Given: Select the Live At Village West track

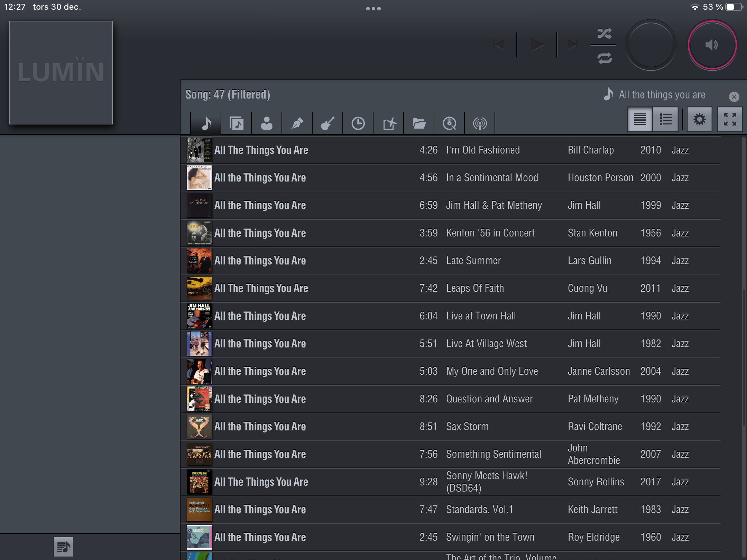Looking at the screenshot, I should (x=451, y=344).
